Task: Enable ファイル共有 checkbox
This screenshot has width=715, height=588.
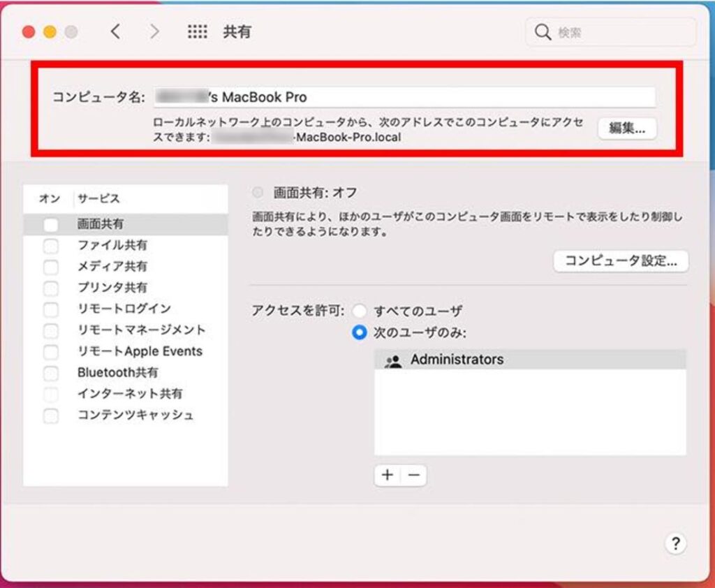Action: tap(50, 246)
